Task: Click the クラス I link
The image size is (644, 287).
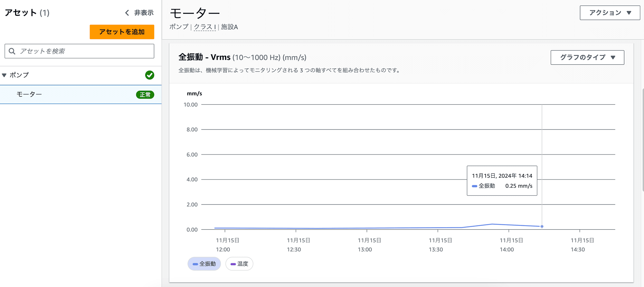Action: pos(205,27)
